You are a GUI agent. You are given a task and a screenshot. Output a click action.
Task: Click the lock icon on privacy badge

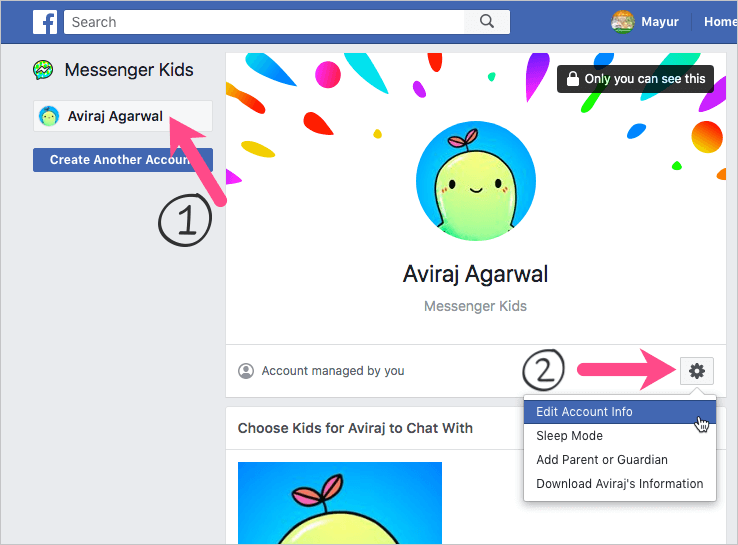[x=572, y=79]
